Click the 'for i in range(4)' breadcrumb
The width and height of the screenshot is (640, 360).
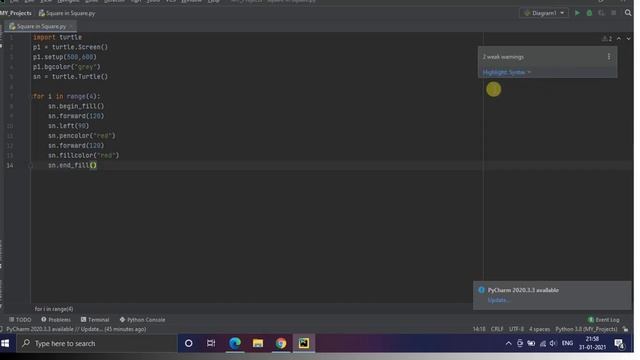pyautogui.click(x=54, y=309)
